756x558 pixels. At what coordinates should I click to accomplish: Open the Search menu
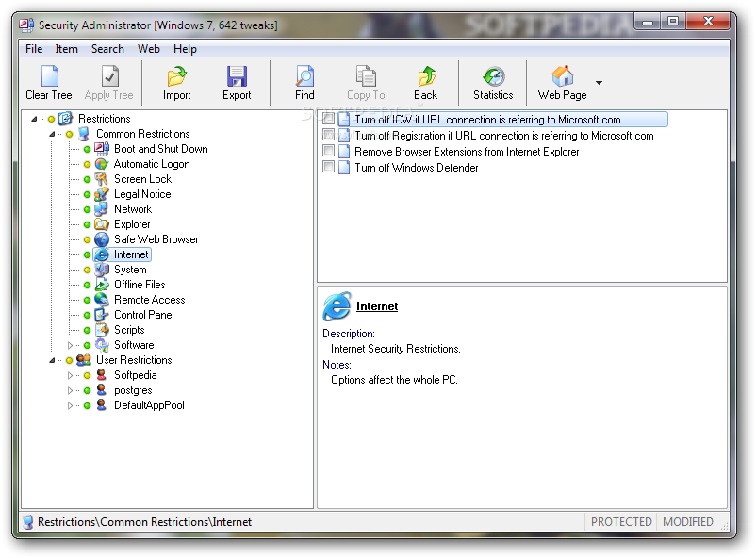[107, 49]
